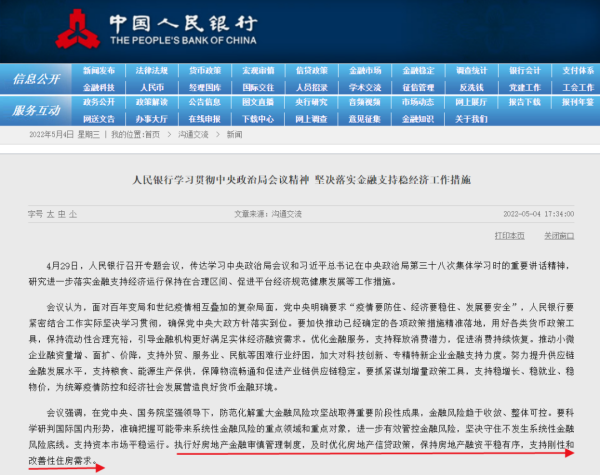Open the 信贷政策 menu entry
The height and width of the screenshot is (475, 600).
coord(311,71)
